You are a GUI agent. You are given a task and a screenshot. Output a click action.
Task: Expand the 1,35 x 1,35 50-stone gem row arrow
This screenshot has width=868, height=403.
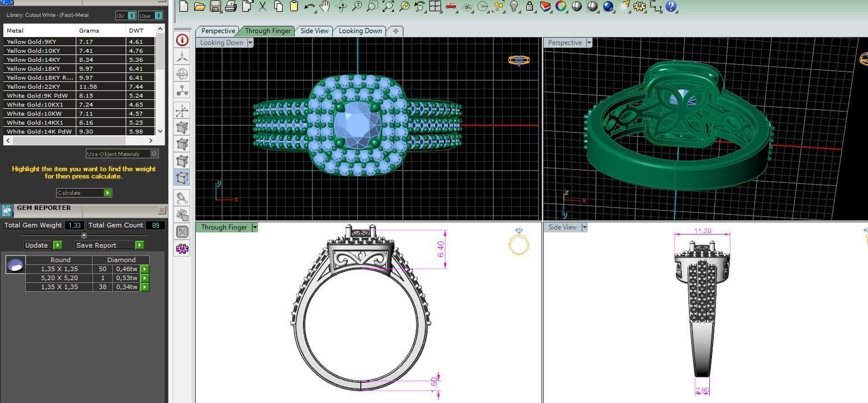point(145,269)
